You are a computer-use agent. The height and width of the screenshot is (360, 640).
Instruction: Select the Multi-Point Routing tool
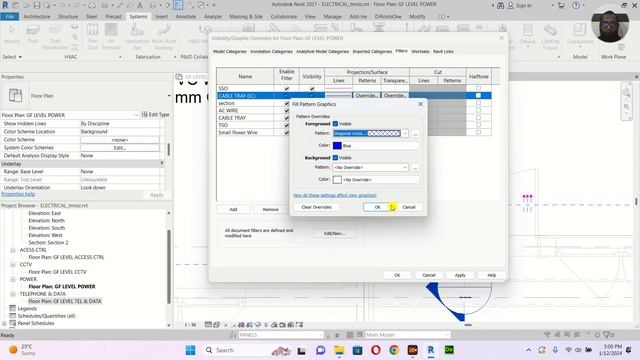click(164, 36)
